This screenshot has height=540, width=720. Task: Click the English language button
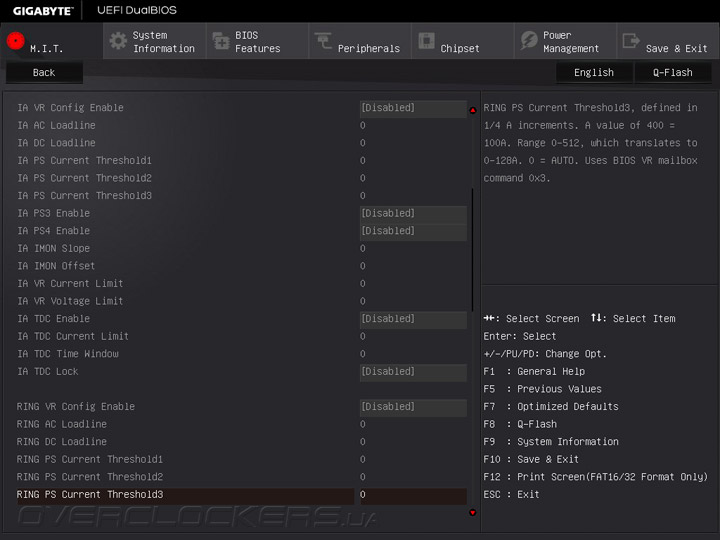click(x=594, y=73)
